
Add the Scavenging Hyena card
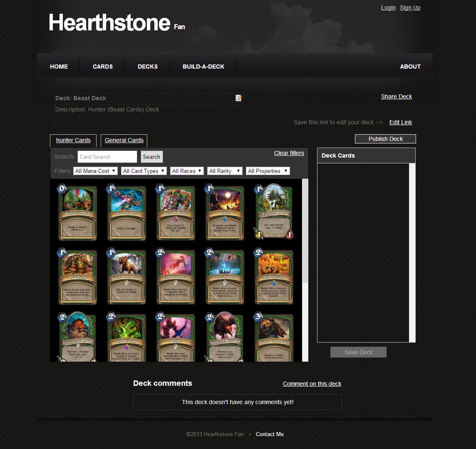click(x=77, y=337)
